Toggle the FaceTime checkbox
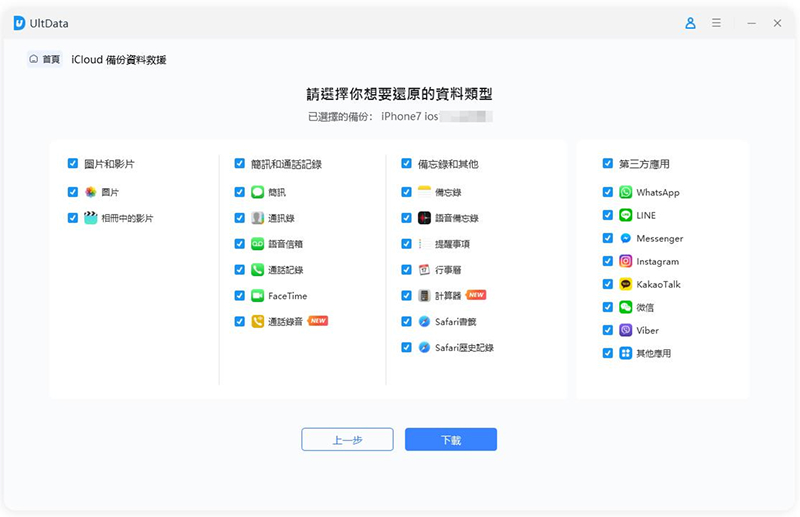 click(239, 296)
